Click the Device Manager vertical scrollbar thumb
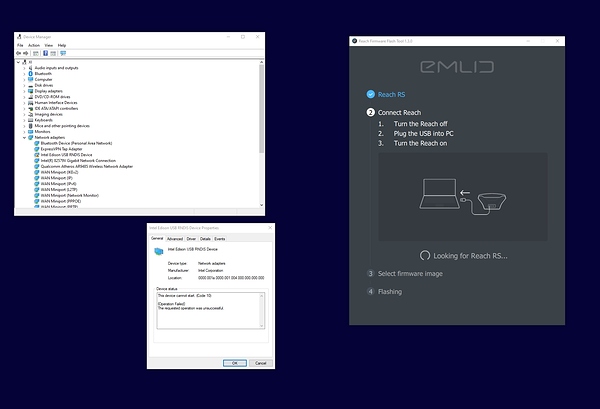The width and height of the screenshot is (600, 409). click(x=262, y=108)
